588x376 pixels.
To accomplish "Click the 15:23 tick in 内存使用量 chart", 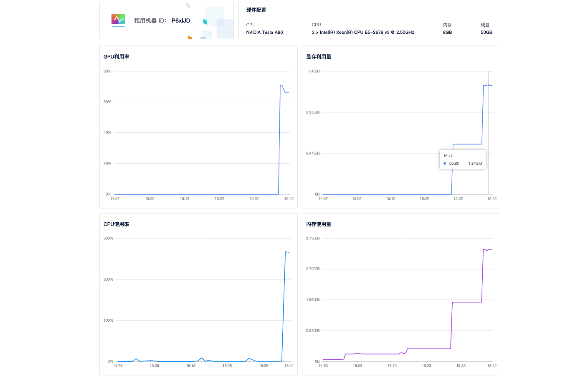I will pyautogui.click(x=426, y=366).
